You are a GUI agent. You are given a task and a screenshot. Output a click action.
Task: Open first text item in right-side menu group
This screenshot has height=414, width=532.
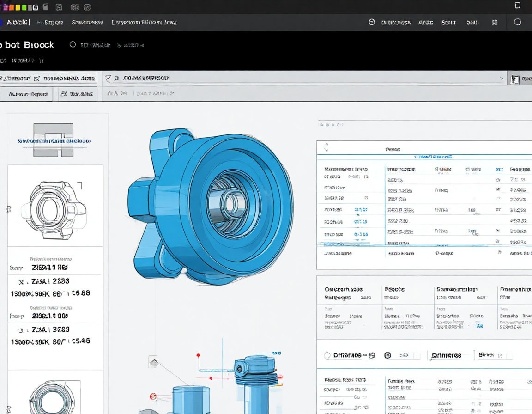click(396, 22)
